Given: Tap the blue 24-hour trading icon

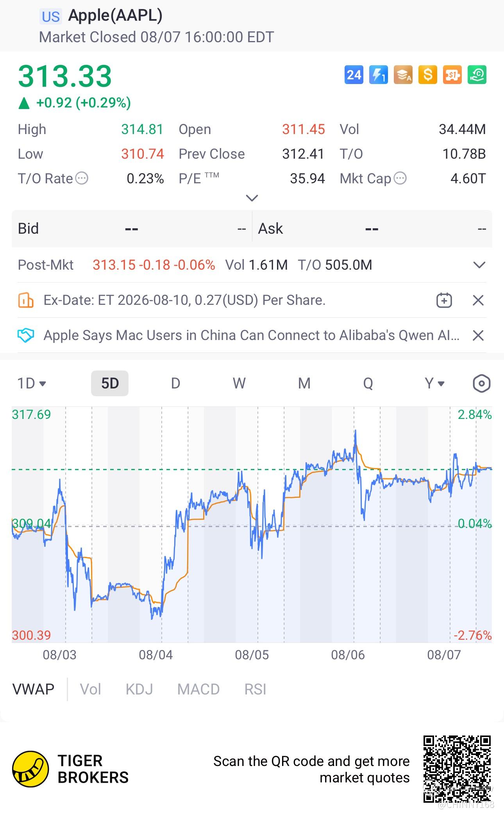Looking at the screenshot, I should click(x=354, y=75).
